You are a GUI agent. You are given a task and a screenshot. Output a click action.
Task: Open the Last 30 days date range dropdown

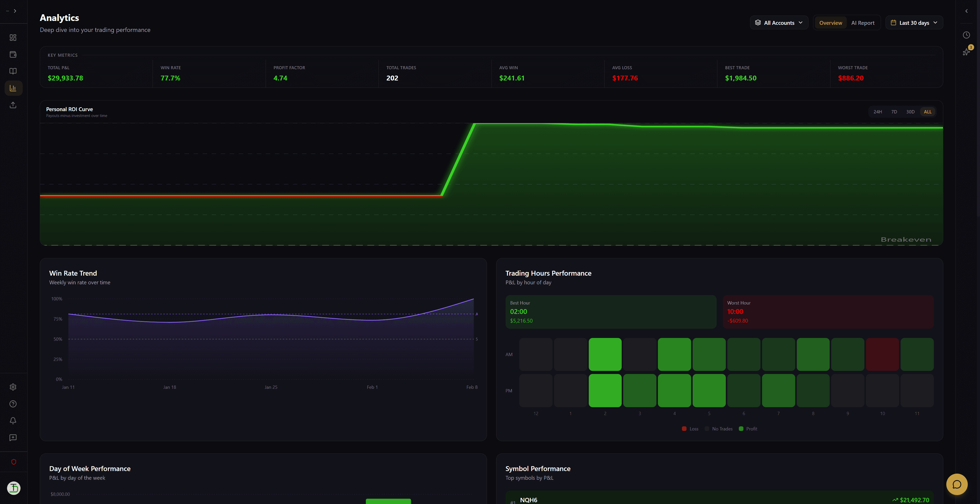point(914,22)
